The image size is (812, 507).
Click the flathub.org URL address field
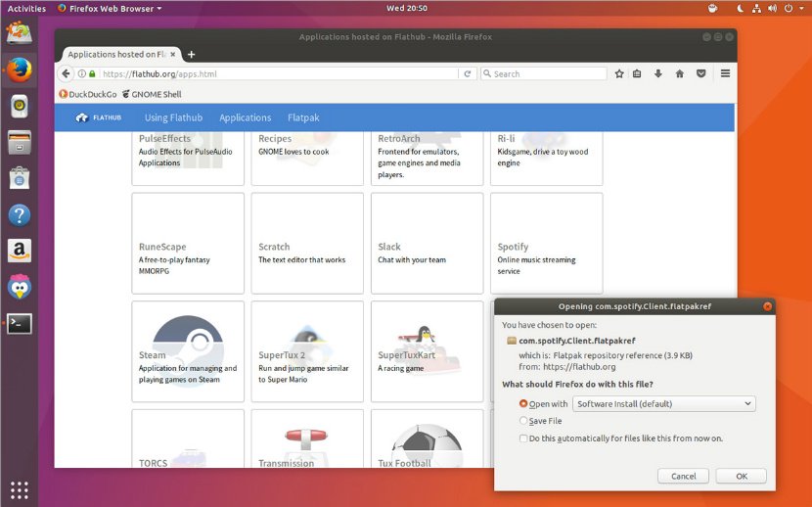[x=280, y=74]
